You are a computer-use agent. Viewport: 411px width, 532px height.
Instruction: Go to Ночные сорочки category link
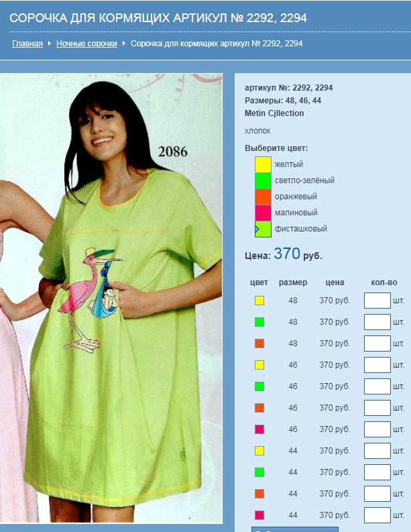pos(86,44)
